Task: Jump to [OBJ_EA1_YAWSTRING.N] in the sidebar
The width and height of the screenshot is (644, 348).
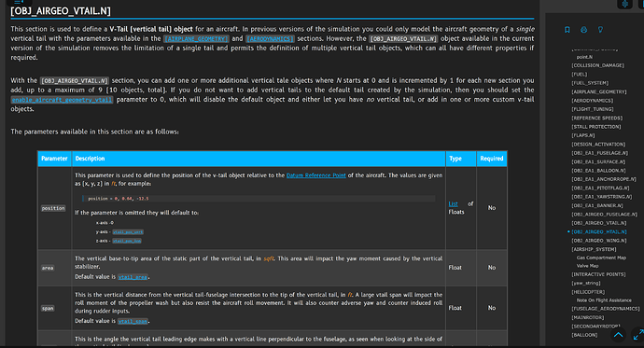Action: tap(601, 197)
